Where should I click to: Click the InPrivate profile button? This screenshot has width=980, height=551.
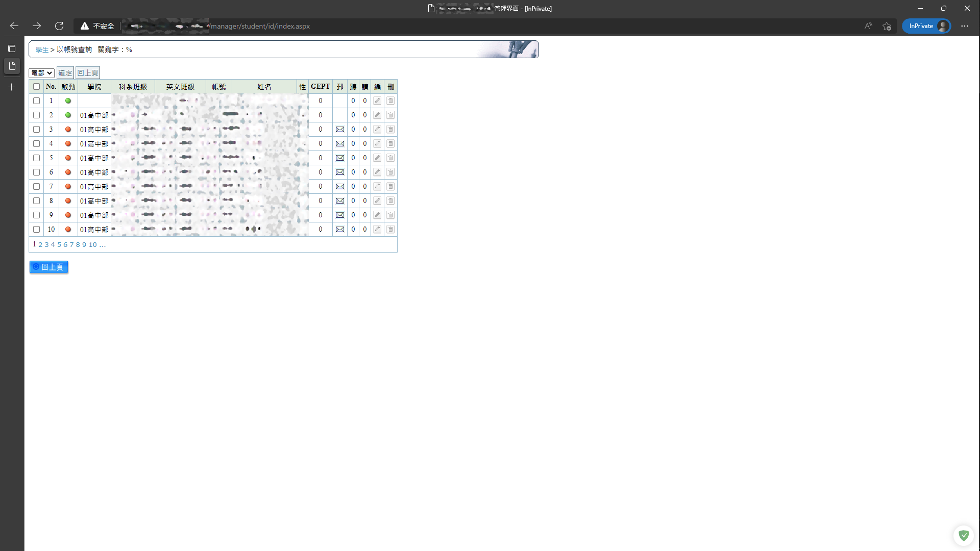pyautogui.click(x=926, y=26)
